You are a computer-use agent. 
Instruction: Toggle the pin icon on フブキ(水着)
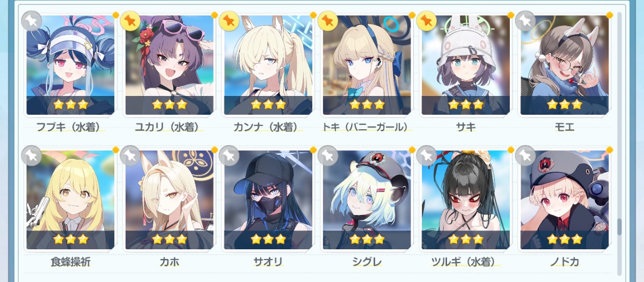[31, 21]
